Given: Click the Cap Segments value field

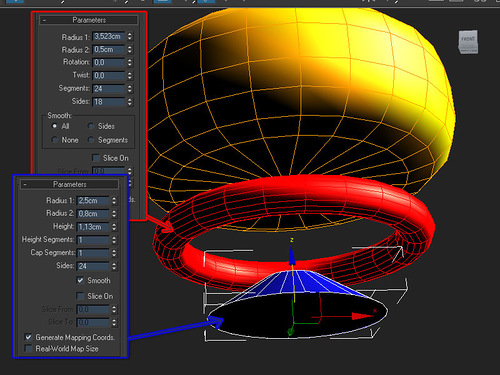Looking at the screenshot, I should coord(93,253).
